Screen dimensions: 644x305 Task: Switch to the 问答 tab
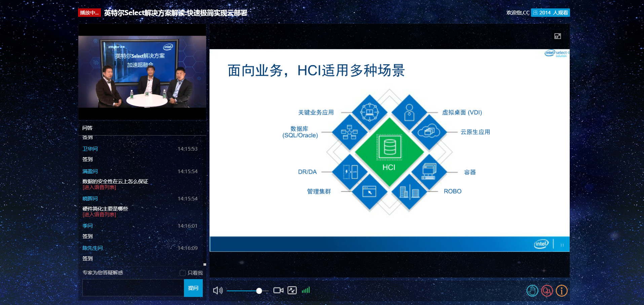(87, 128)
